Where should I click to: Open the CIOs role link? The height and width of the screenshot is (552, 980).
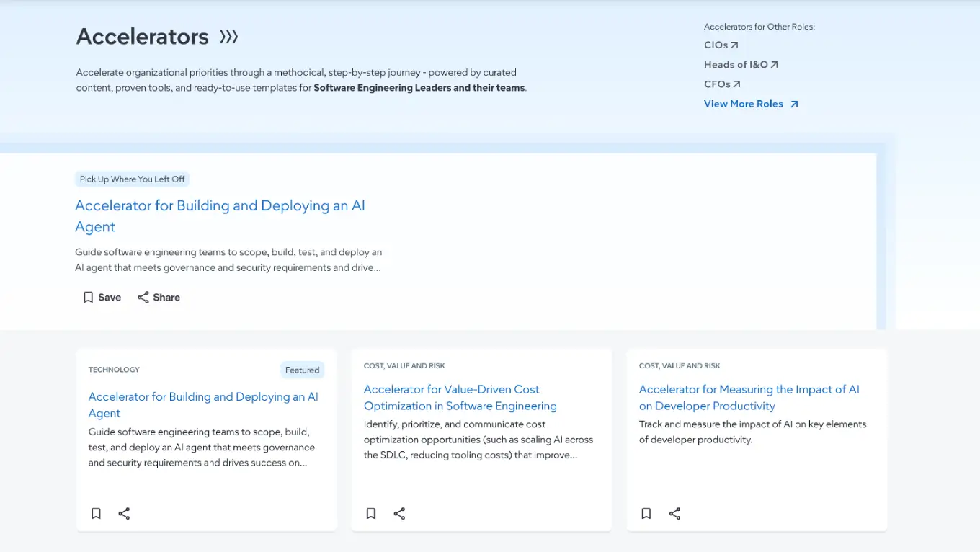[721, 45]
